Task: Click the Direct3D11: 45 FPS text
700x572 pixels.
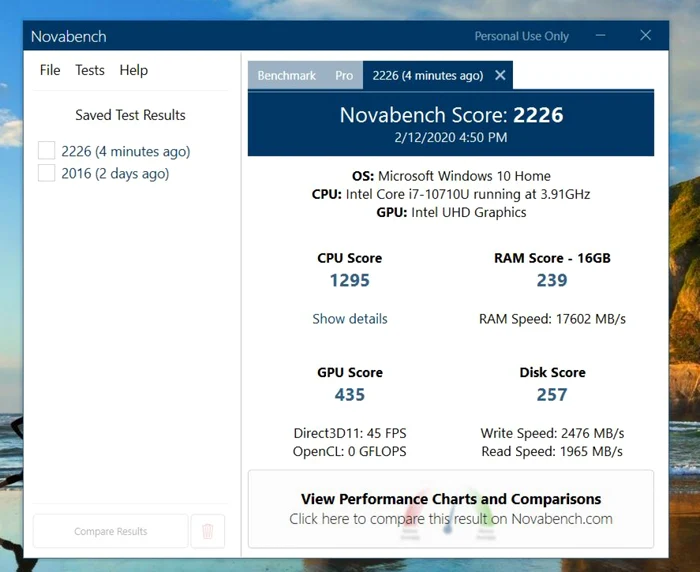Action: click(350, 433)
